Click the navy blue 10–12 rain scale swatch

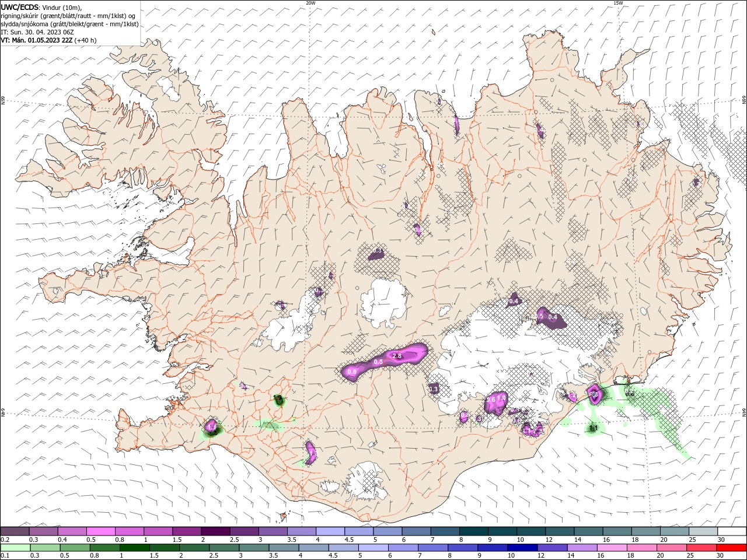click(522, 548)
